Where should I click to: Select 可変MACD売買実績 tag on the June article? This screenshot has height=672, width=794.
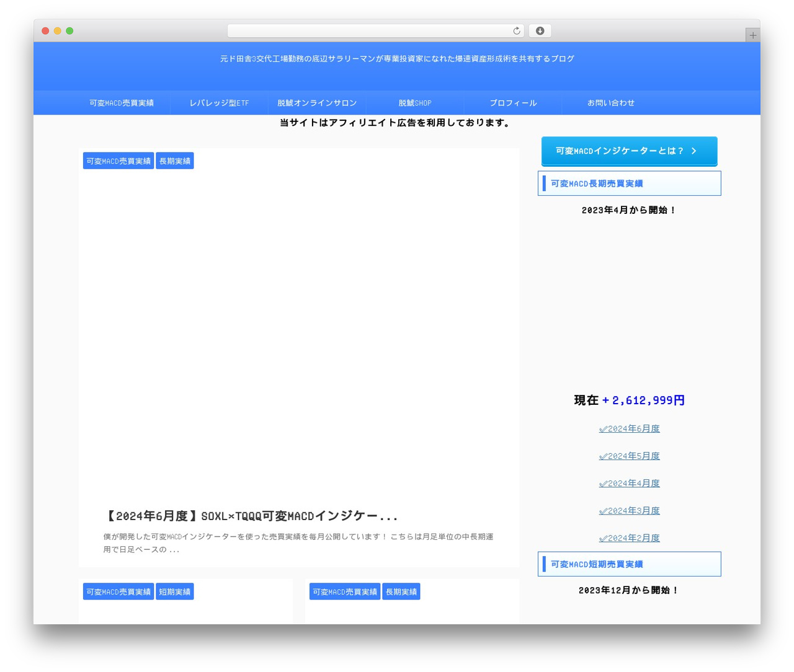tap(118, 161)
